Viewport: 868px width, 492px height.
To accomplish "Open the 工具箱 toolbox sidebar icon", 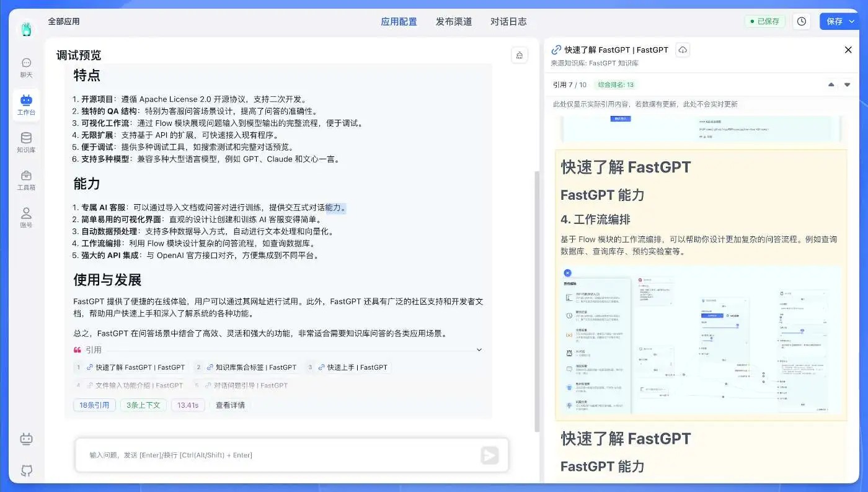I will (26, 180).
